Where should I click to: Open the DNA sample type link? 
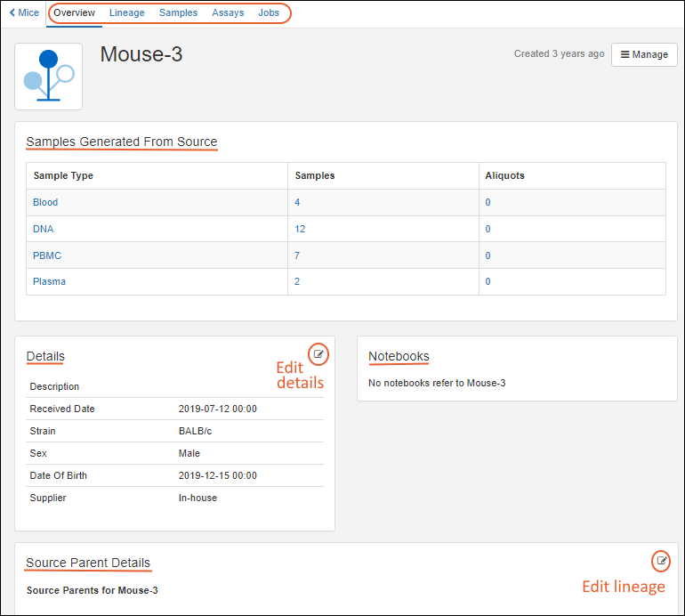point(43,229)
